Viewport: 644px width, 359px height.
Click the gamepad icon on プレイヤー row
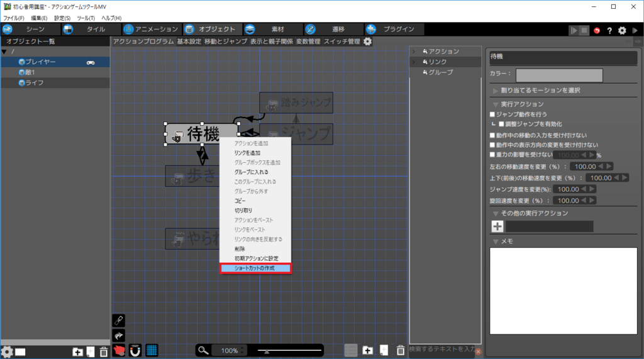(91, 62)
